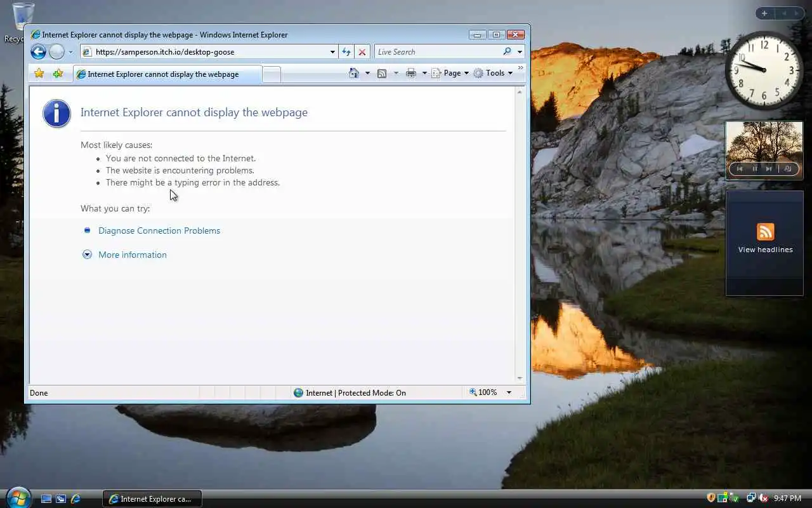812x508 pixels.
Task: Click the greyed Forward navigation arrow
Action: click(56, 52)
